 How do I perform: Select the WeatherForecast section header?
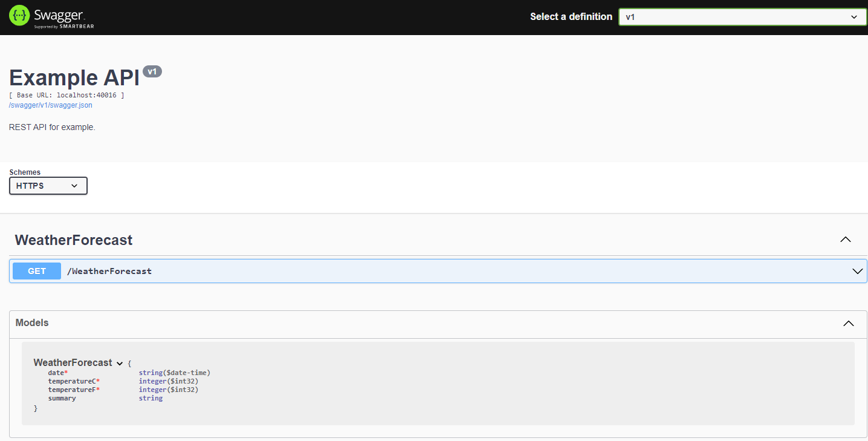(x=73, y=240)
